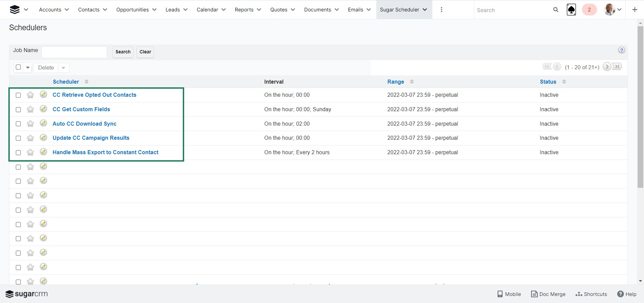This screenshot has height=303, width=644.
Task: Open Auto CC Download Sync link
Action: point(85,124)
